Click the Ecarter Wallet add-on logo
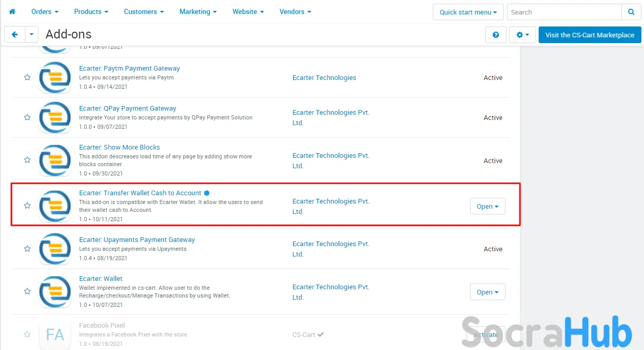This screenshot has width=644, height=350. [55, 292]
